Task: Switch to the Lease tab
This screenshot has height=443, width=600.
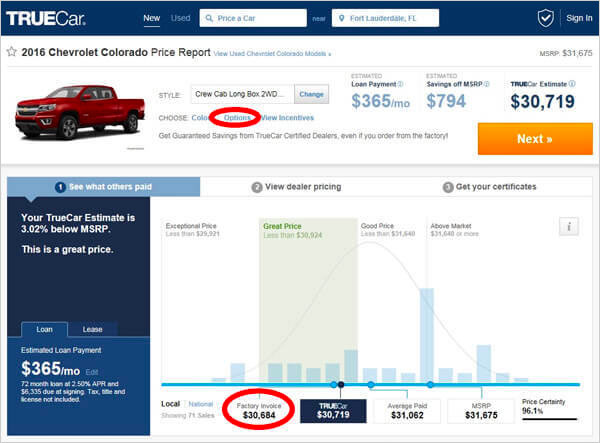Action: point(93,329)
